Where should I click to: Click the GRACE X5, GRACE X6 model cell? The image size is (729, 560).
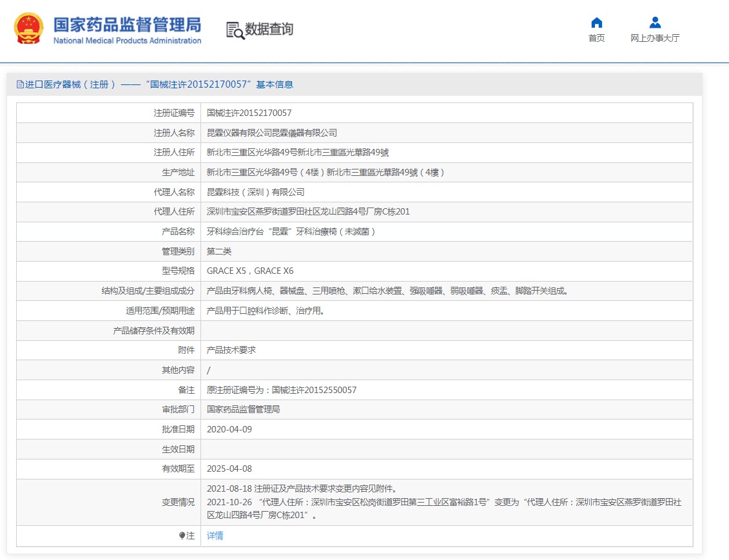[249, 271]
